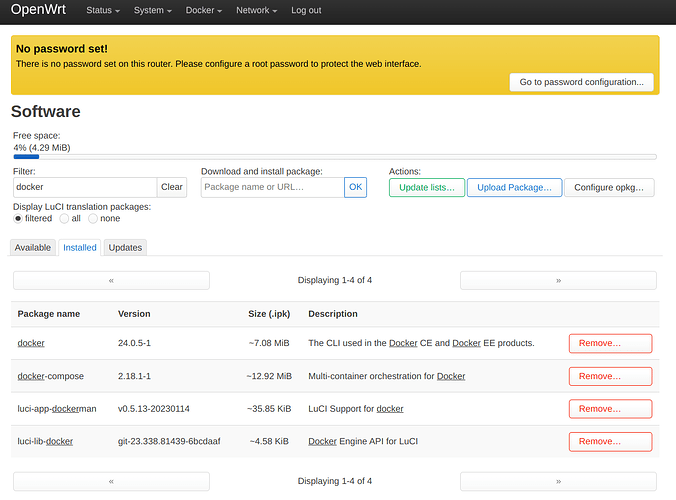The image size is (676, 500).
Task: Click the Log out menu item
Action: [306, 10]
